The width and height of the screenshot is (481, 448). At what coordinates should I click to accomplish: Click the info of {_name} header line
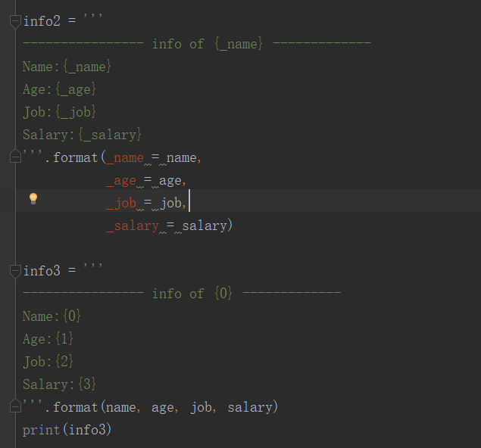point(197,44)
